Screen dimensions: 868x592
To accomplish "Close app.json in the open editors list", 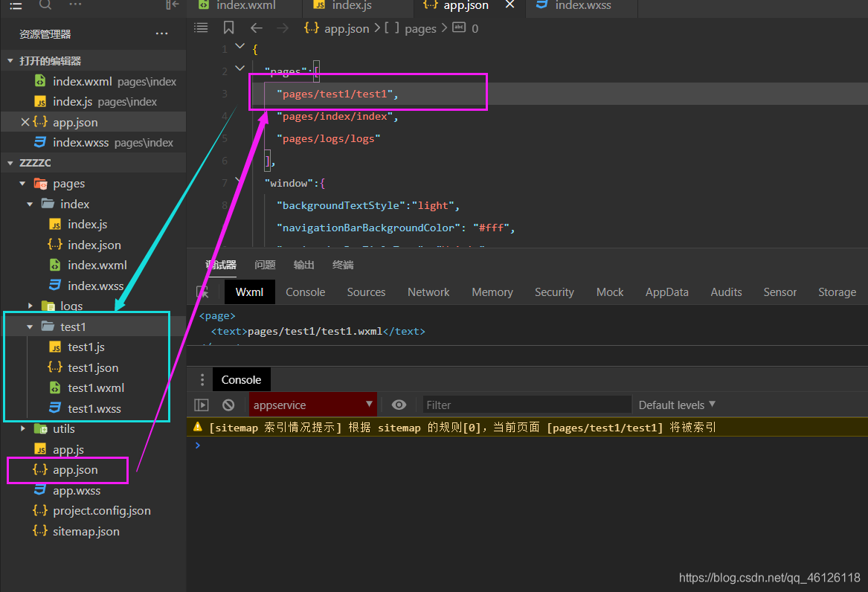I will coord(25,122).
